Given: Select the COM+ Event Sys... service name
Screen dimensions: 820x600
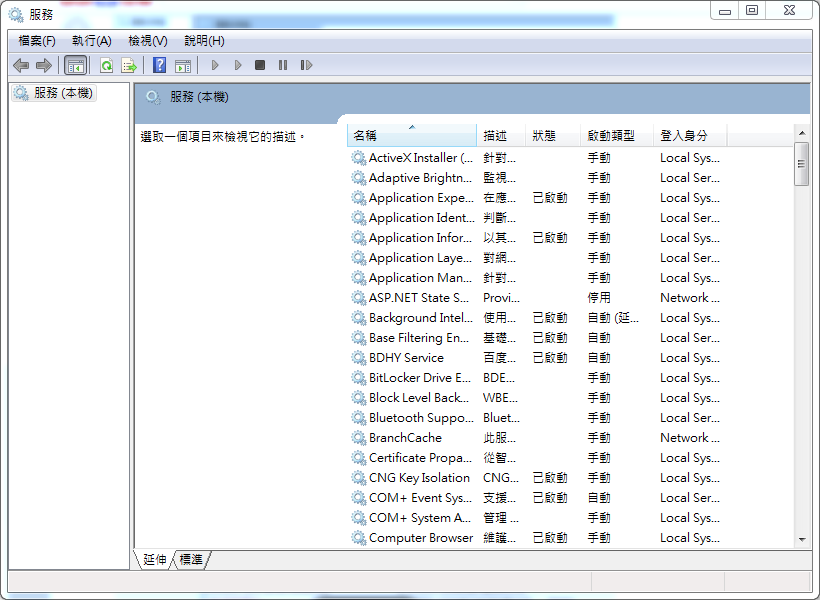Looking at the screenshot, I should 420,498.
